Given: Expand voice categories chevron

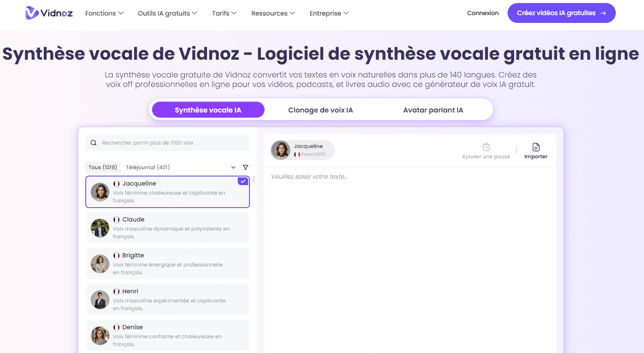Looking at the screenshot, I should (233, 167).
